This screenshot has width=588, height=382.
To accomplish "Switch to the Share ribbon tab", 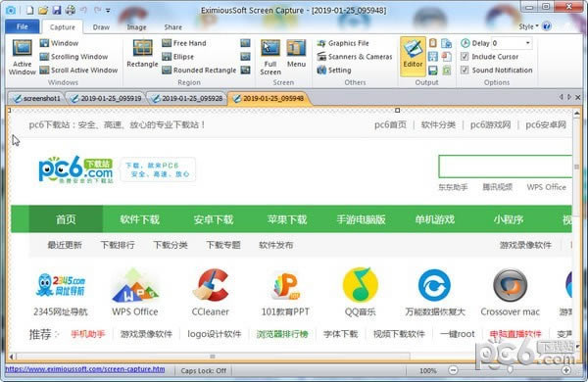I will [x=172, y=27].
